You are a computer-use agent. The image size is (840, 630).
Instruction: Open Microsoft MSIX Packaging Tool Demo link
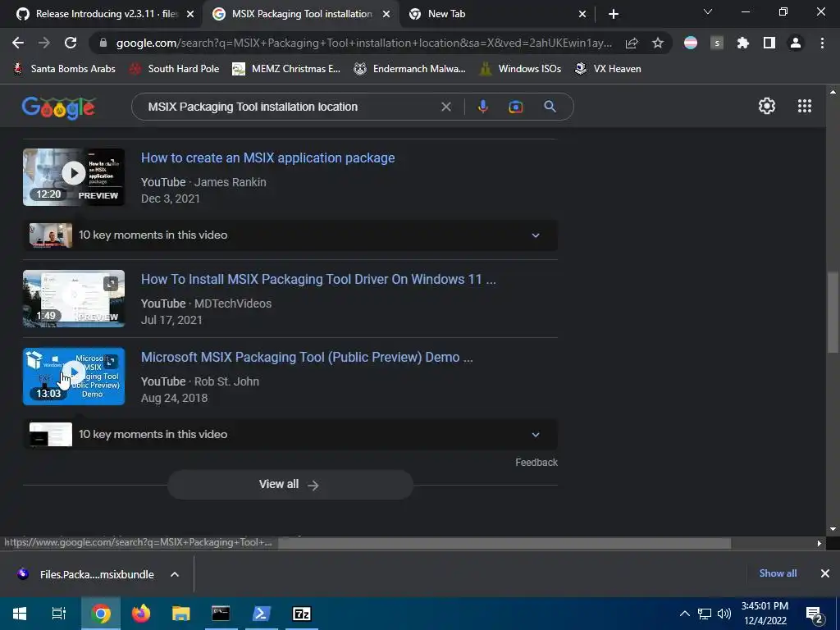click(307, 358)
